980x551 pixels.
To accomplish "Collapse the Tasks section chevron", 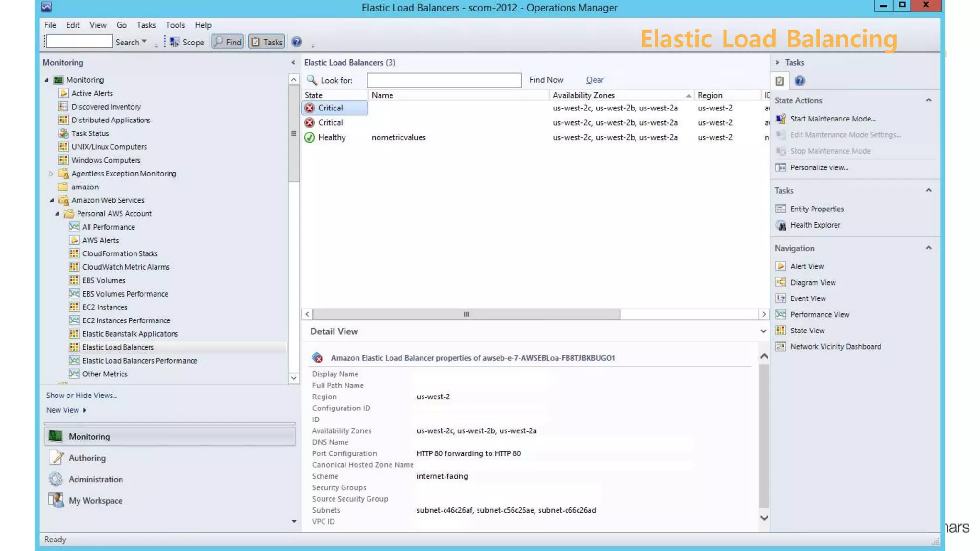I will (x=928, y=190).
